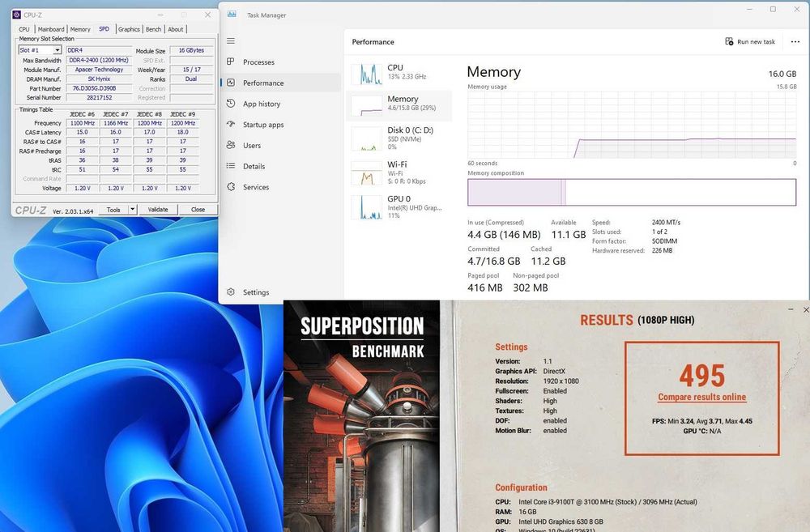Open Processes icon in Task Manager sidebar

coord(231,62)
